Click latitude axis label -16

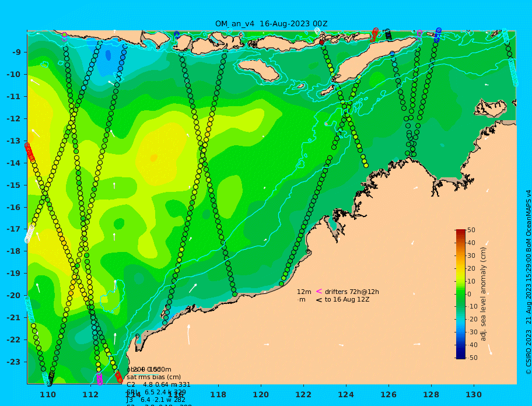[x=13, y=207]
